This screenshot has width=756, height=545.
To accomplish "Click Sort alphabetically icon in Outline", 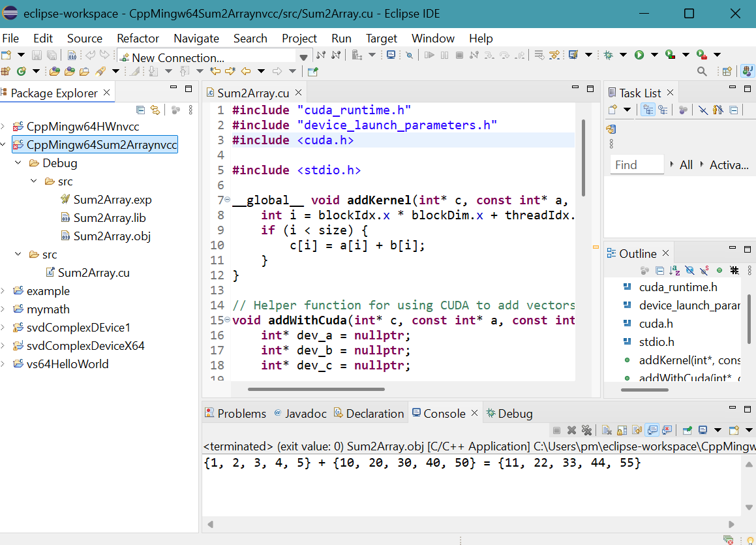I will point(674,270).
